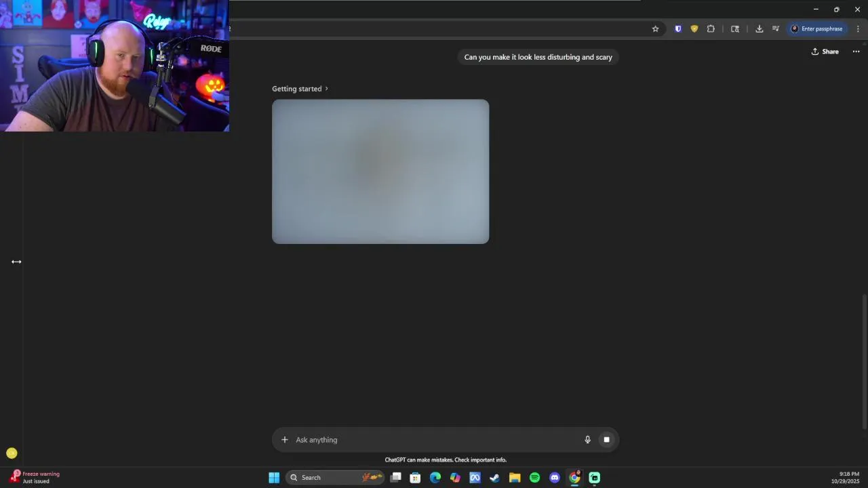868x488 pixels.
Task: Open the media controls icon
Action: coord(776,29)
